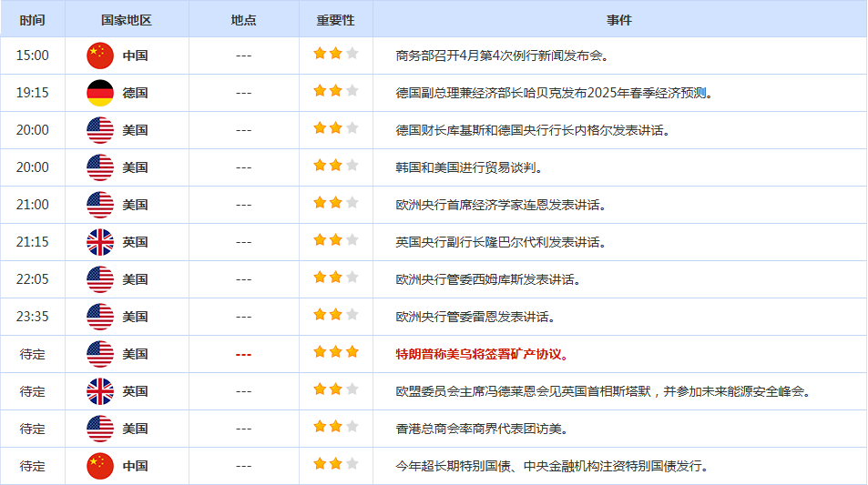Screen dimensions: 868x485
Task: Click the US flag in the 22:05 row
Action: (100, 279)
